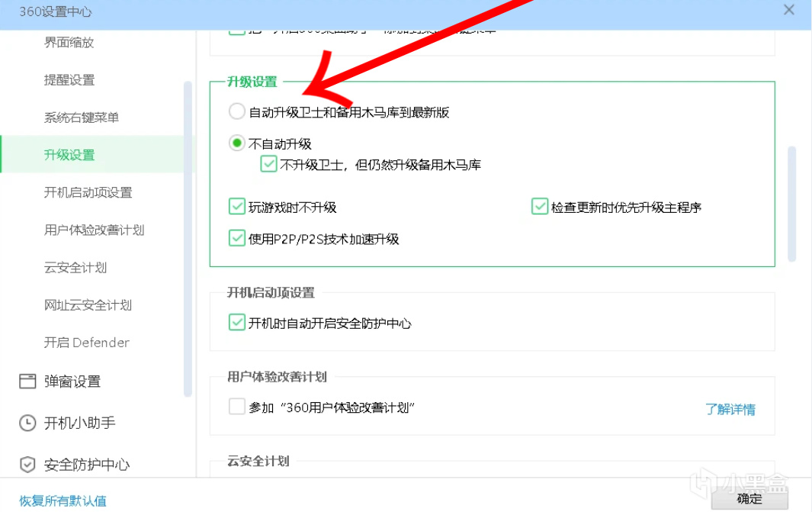812x512 pixels.
Task: Select auto-upgrade 卫士和备用木马库 radio option
Action: 236,111
